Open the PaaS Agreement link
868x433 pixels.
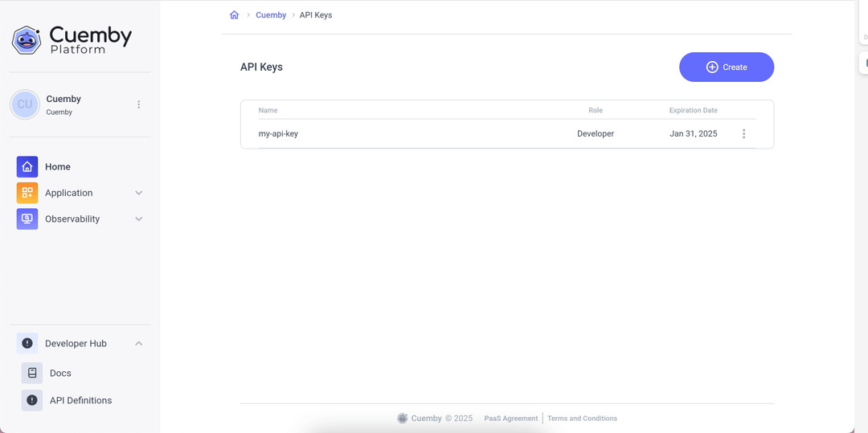click(511, 419)
